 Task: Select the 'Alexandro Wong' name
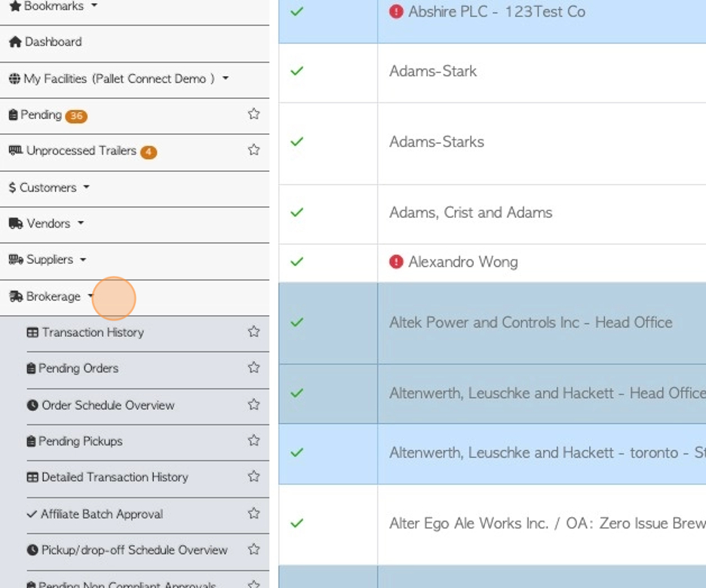pyautogui.click(x=463, y=262)
